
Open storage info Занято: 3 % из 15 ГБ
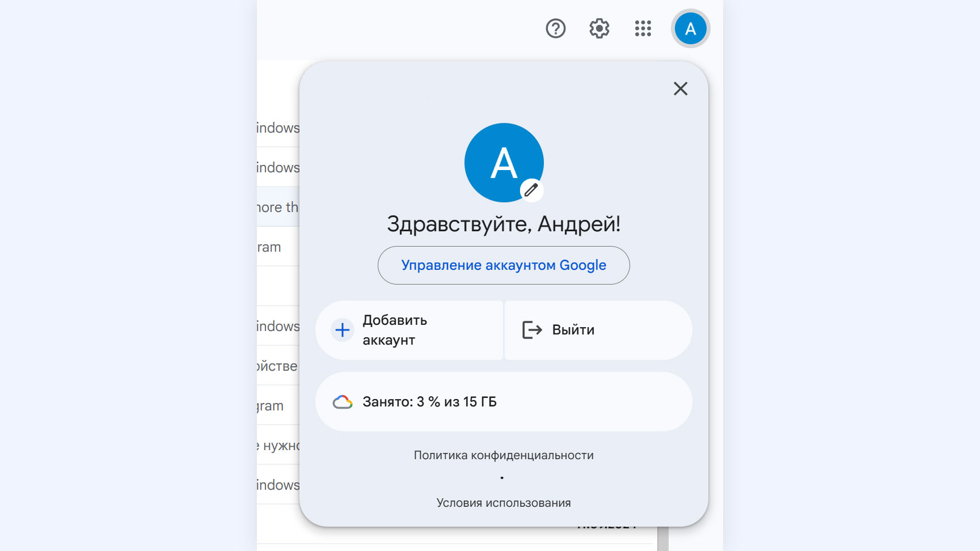[504, 401]
